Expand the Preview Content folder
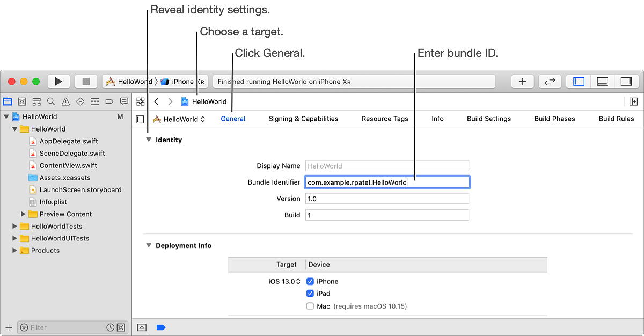This screenshot has height=336, width=644. (x=23, y=214)
